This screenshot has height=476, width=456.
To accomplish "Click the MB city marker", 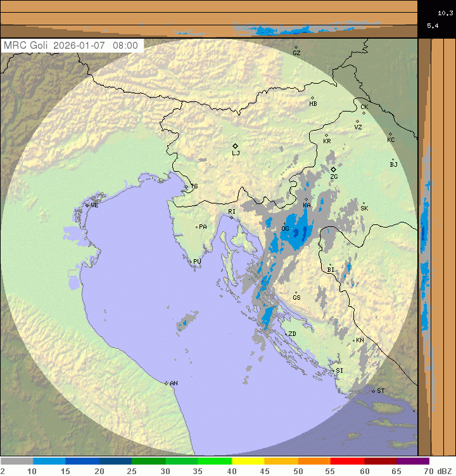I will [x=312, y=98].
